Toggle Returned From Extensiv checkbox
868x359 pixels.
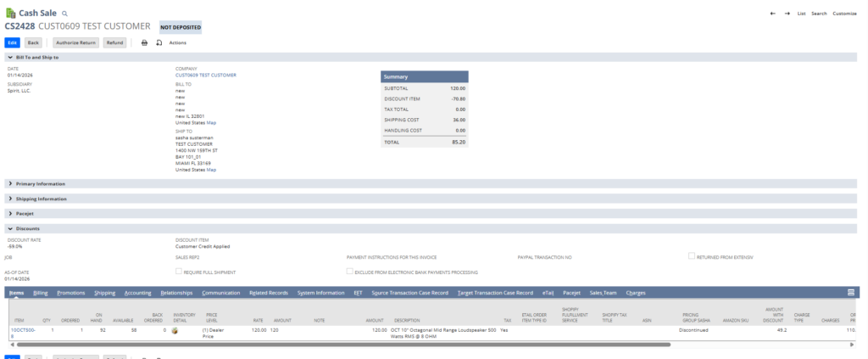pyautogui.click(x=692, y=255)
